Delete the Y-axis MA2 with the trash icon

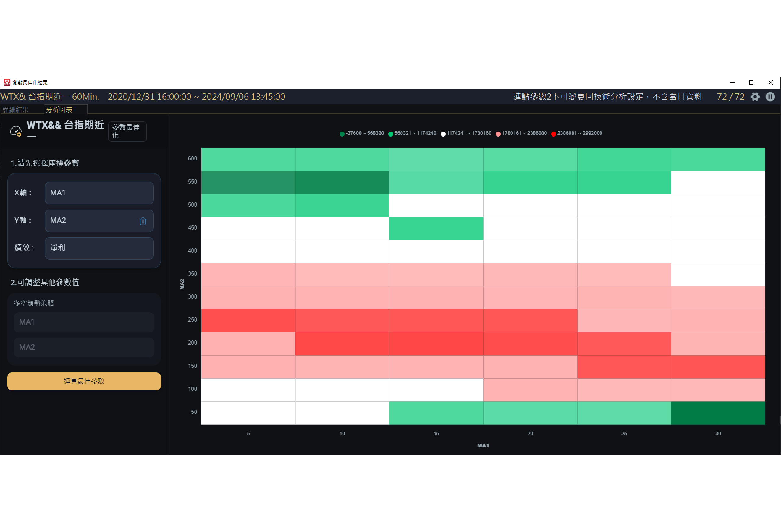pyautogui.click(x=143, y=221)
